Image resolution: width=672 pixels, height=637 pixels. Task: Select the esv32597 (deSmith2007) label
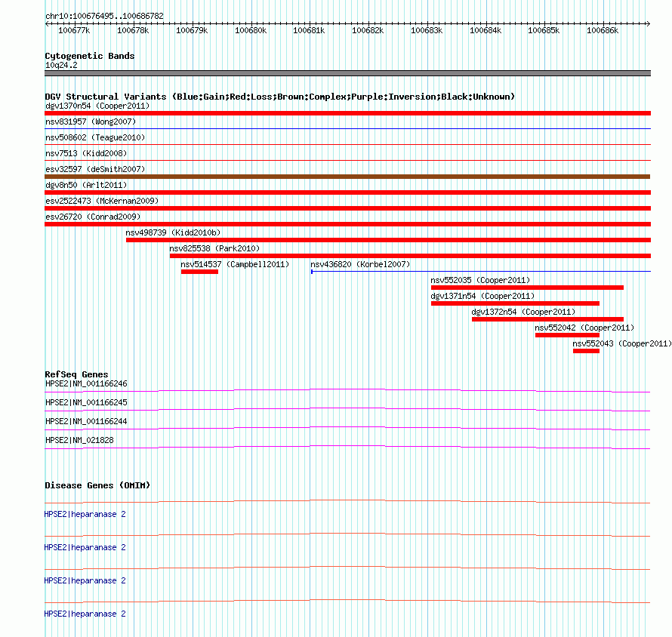[x=95, y=169]
